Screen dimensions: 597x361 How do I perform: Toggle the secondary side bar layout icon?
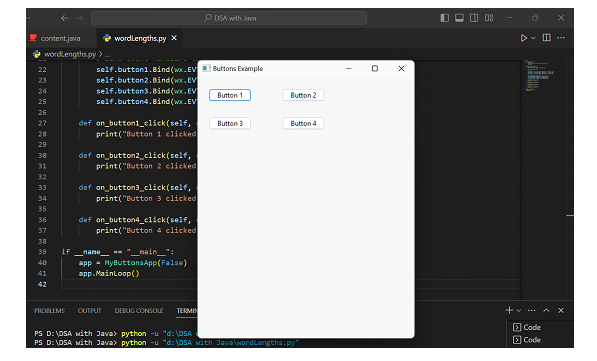pos(474,18)
